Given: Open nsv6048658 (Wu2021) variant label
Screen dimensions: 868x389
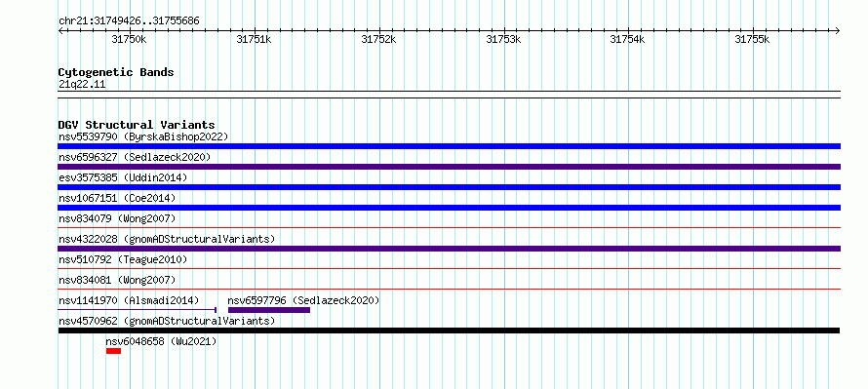Looking at the screenshot, I should click(x=161, y=341).
